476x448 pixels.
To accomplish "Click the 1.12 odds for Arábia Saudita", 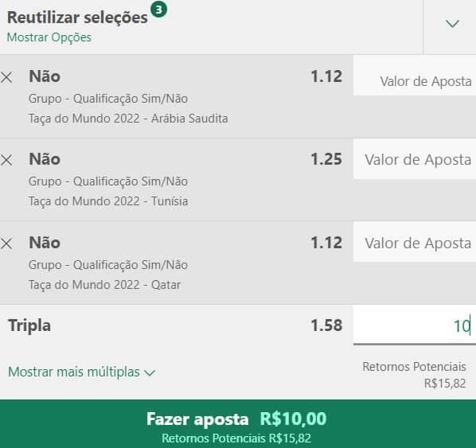I will coord(326,76).
